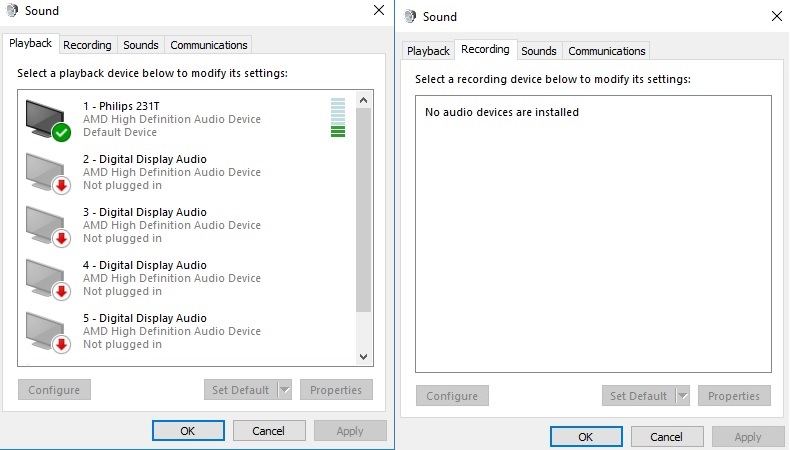Viewport: 790px width, 450px height.
Task: Switch to the Sounds tab in left window
Action: pyautogui.click(x=141, y=45)
